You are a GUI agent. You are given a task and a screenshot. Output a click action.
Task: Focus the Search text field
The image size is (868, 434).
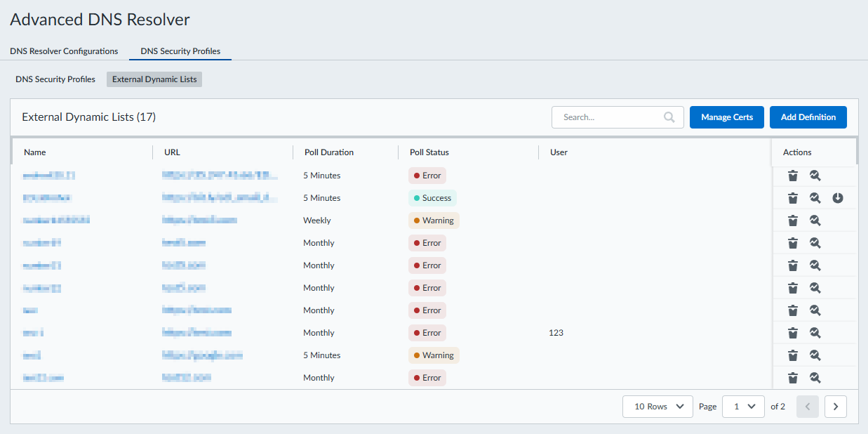[607, 117]
